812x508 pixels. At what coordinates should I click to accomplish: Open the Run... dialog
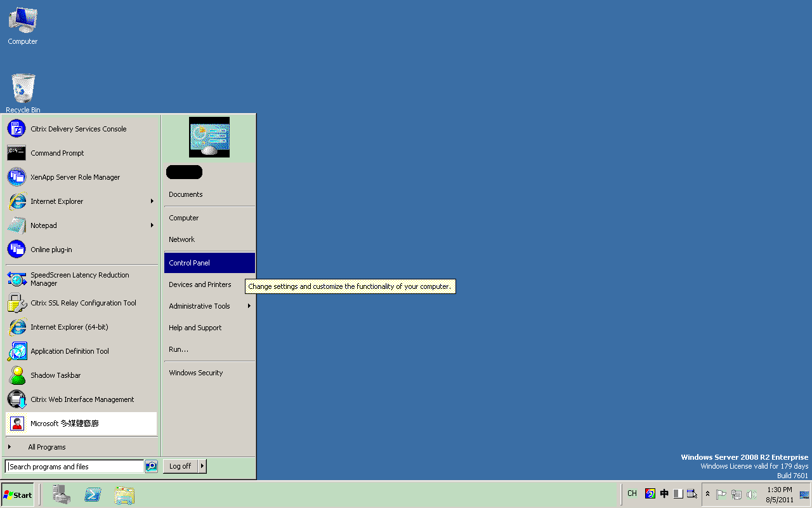[x=209, y=349]
